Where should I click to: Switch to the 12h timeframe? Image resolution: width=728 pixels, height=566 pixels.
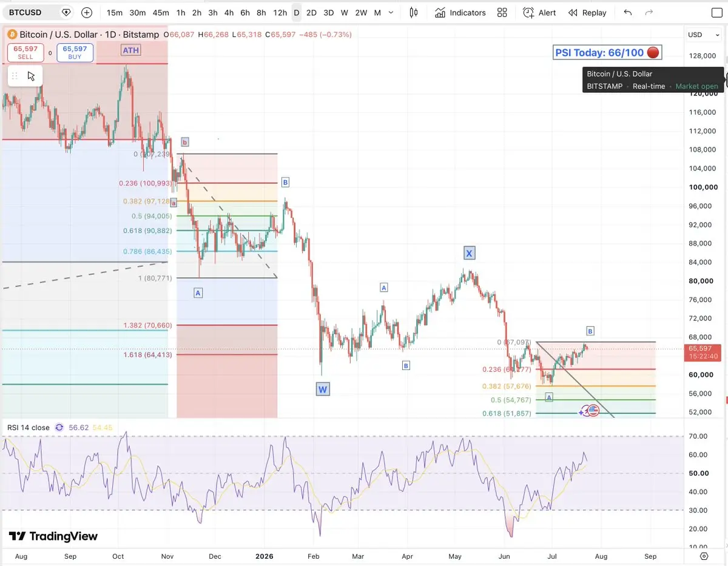tap(280, 13)
